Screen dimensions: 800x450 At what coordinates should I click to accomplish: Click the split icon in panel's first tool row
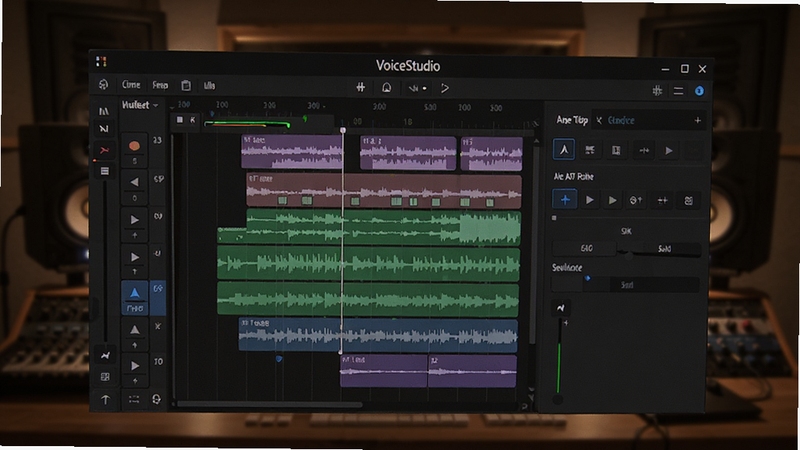click(644, 151)
